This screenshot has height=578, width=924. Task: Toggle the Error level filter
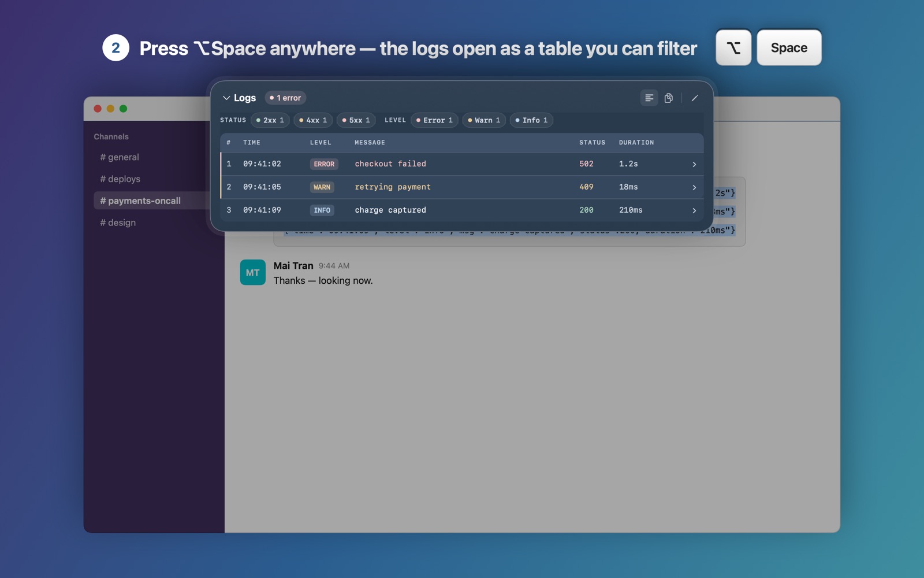435,120
